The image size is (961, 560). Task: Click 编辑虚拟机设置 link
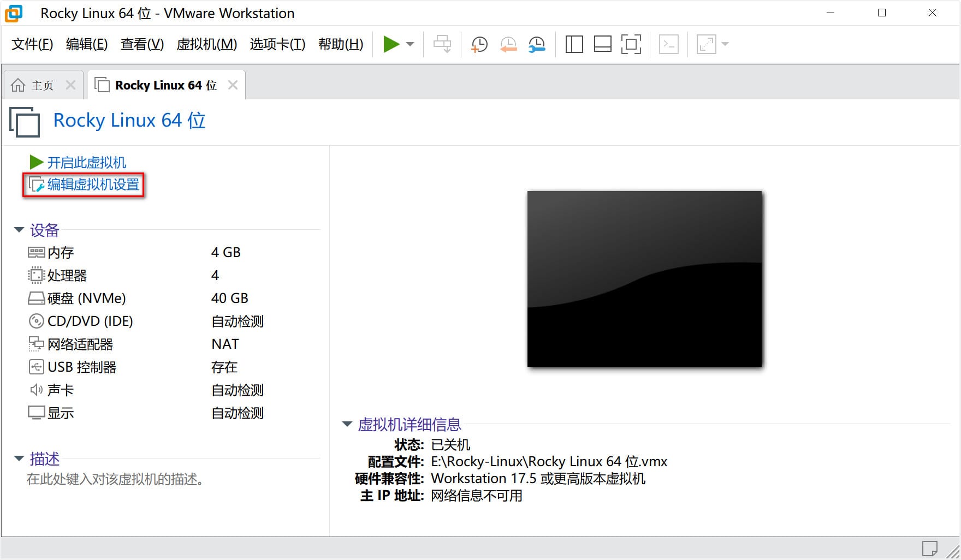pos(93,184)
